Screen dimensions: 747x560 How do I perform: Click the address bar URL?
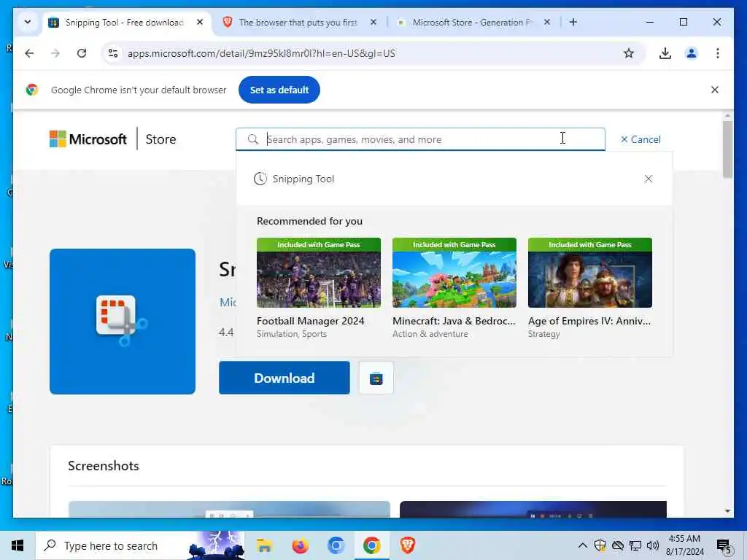pos(261,53)
